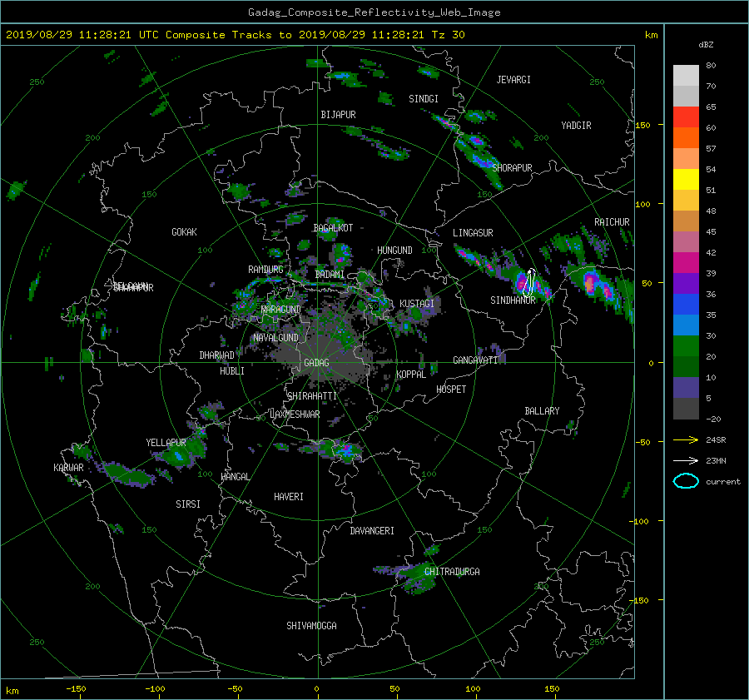The width and height of the screenshot is (749, 700).
Task: Click the NAVALGUND label
Action: (x=275, y=338)
